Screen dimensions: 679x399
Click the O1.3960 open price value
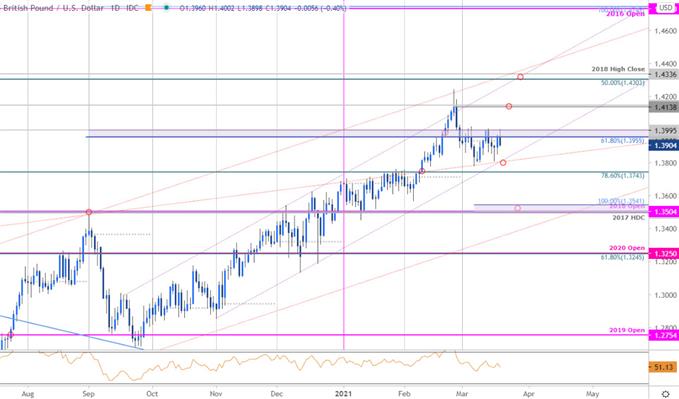[x=194, y=8]
